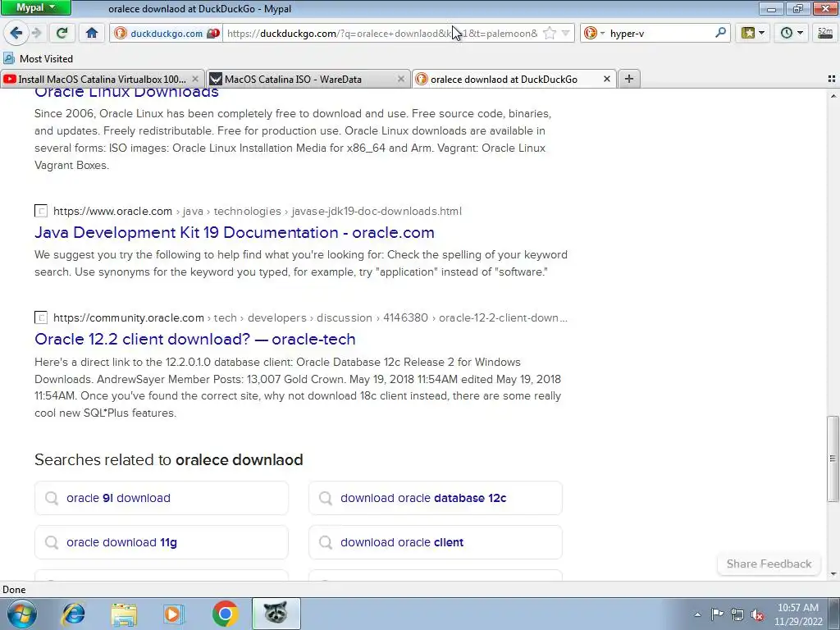Click the Action Center flag tray icon
Screen dimensions: 840x630
[717, 614]
